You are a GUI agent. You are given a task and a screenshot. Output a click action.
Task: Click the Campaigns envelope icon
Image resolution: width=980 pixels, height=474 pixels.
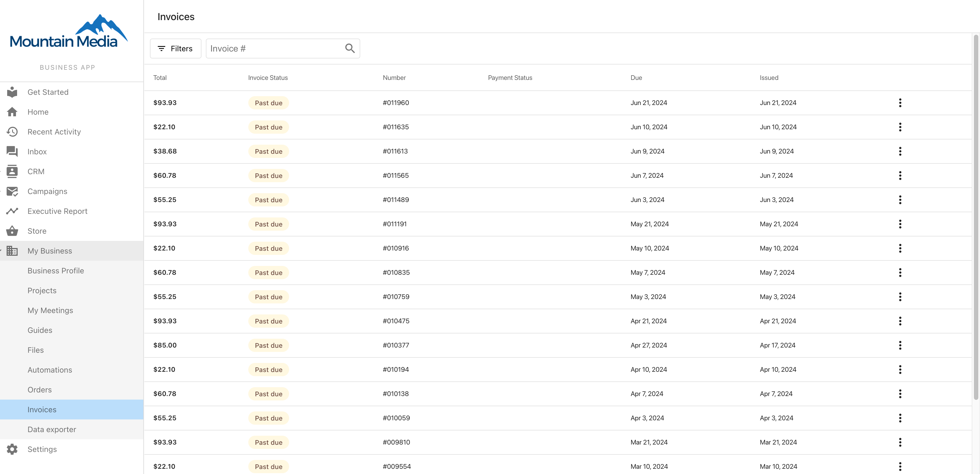point(12,191)
